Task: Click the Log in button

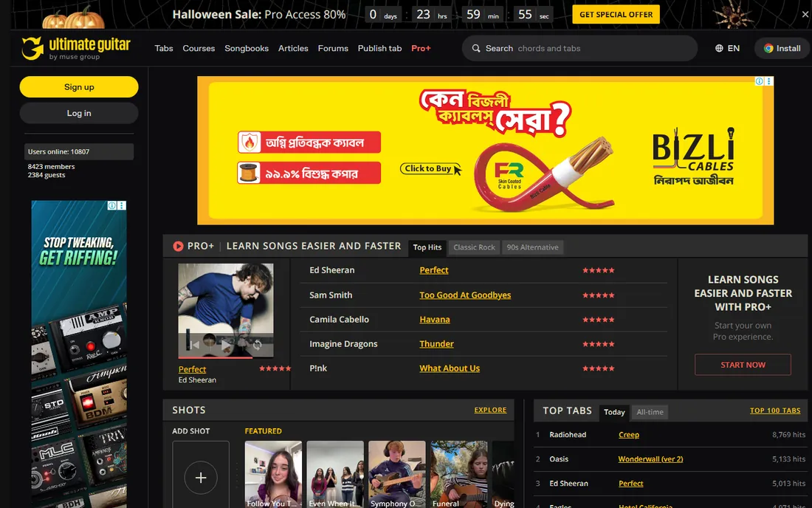Action: coord(79,113)
